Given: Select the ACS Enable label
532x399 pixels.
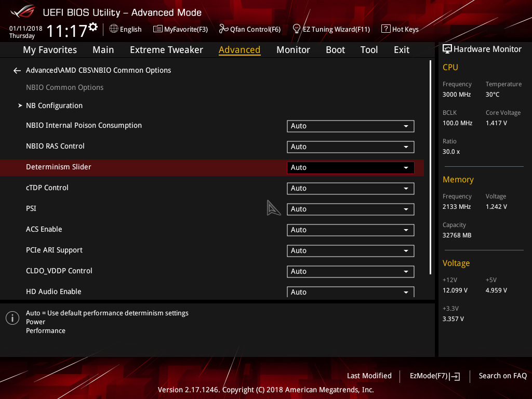Looking at the screenshot, I should point(44,229).
